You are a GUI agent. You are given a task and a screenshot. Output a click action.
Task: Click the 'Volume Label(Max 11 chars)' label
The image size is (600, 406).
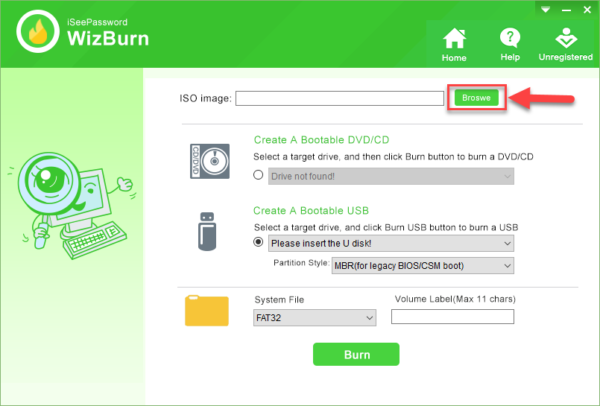click(455, 299)
